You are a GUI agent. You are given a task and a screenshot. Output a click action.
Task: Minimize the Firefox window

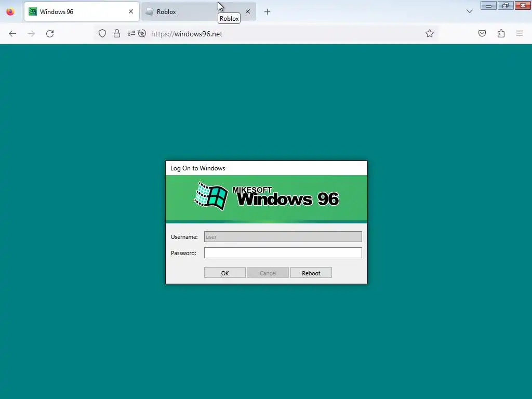[x=488, y=5]
